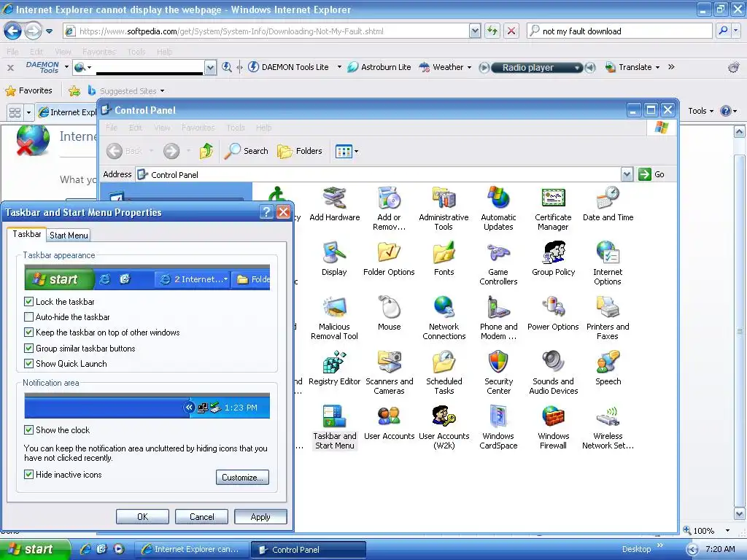Open Control Panel Favorites menu

pyautogui.click(x=198, y=128)
